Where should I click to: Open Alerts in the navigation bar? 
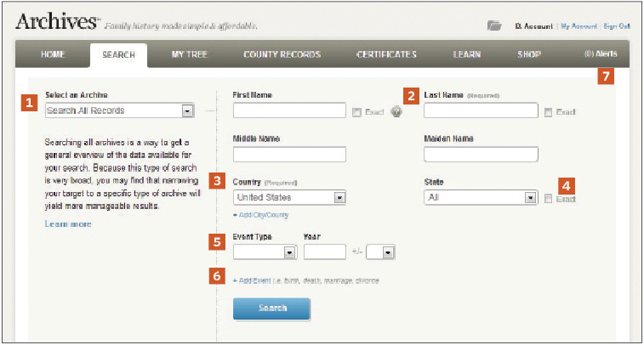(601, 54)
